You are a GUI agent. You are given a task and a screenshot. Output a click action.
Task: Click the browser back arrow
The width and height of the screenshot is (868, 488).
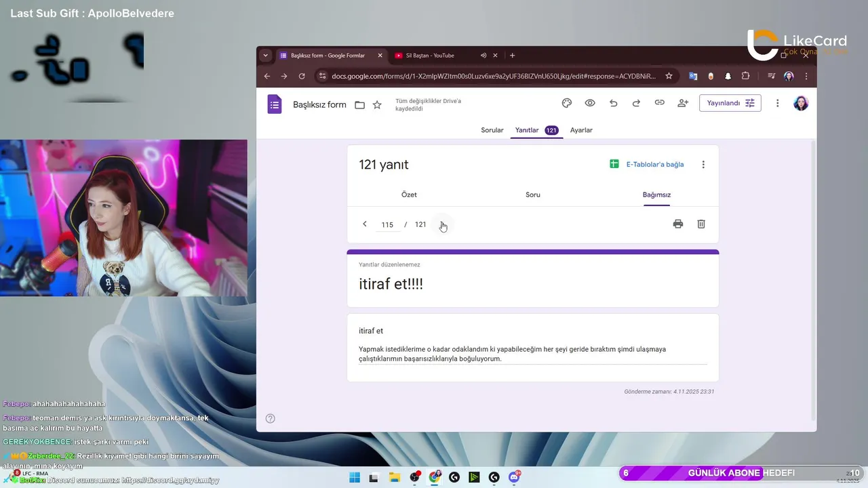tap(267, 76)
